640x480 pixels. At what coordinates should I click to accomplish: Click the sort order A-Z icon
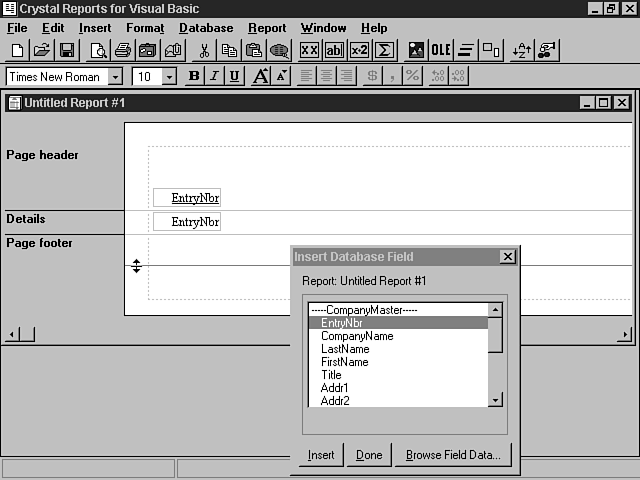click(521, 50)
